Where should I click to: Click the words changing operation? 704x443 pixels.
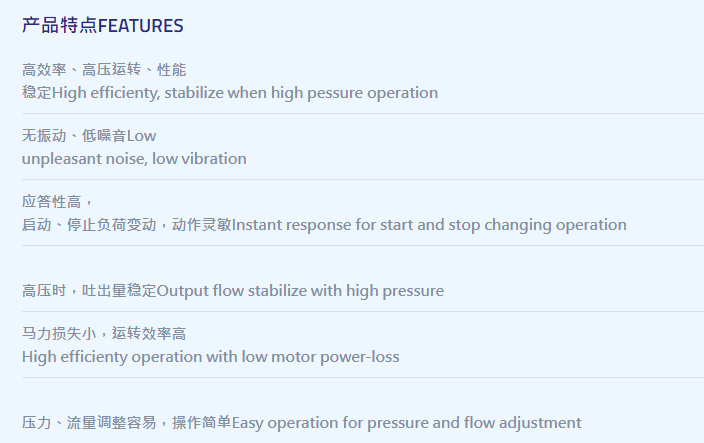555,225
